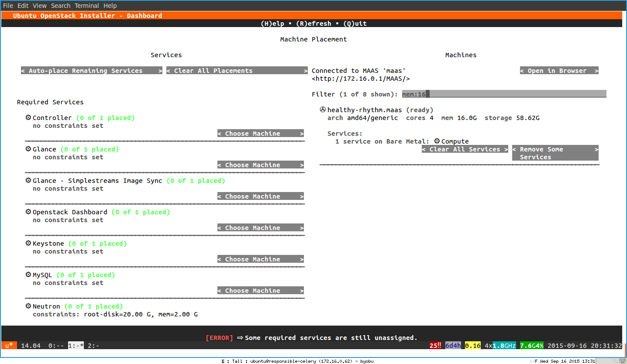Select byobu window 1:-* in status bar
Screen dimensions: 627x364
[76, 346]
